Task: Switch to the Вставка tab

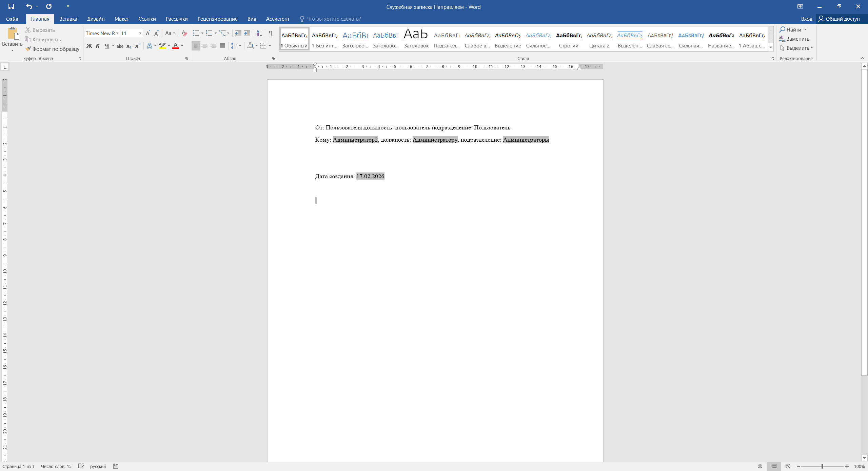Action: [68, 19]
